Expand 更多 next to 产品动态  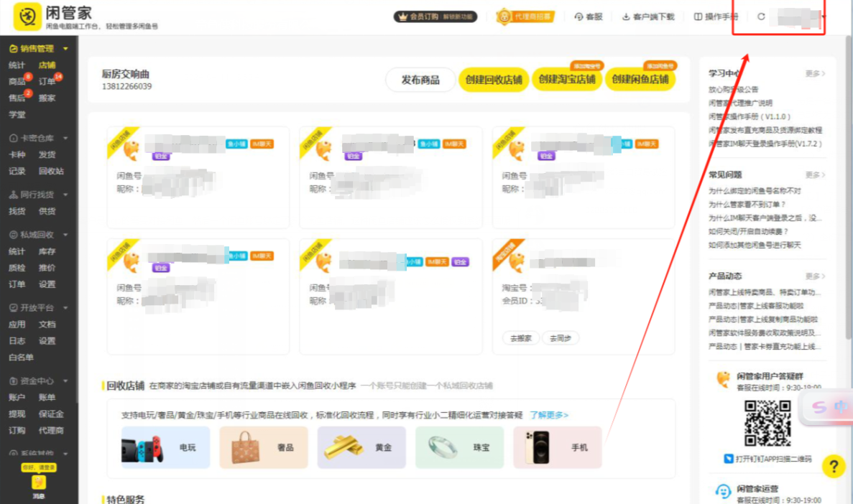click(x=815, y=276)
